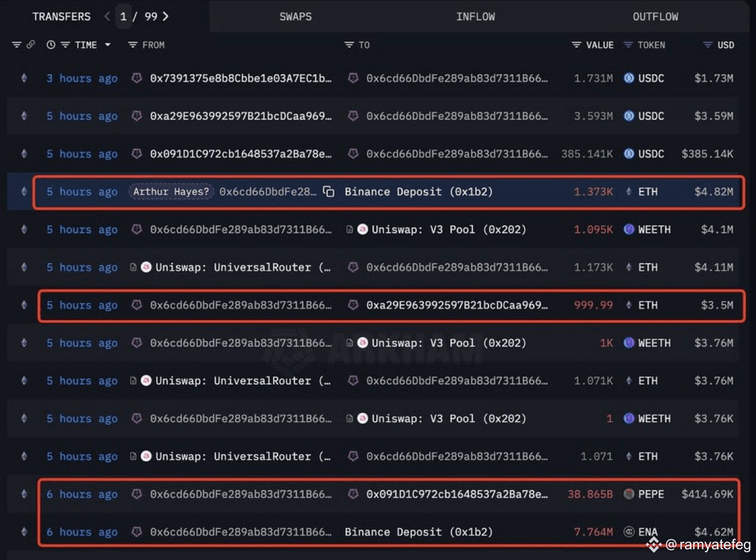The width and height of the screenshot is (756, 560).
Task: Open Uniswap V3 Pool in 1.095K WEETH row
Action: click(x=449, y=229)
